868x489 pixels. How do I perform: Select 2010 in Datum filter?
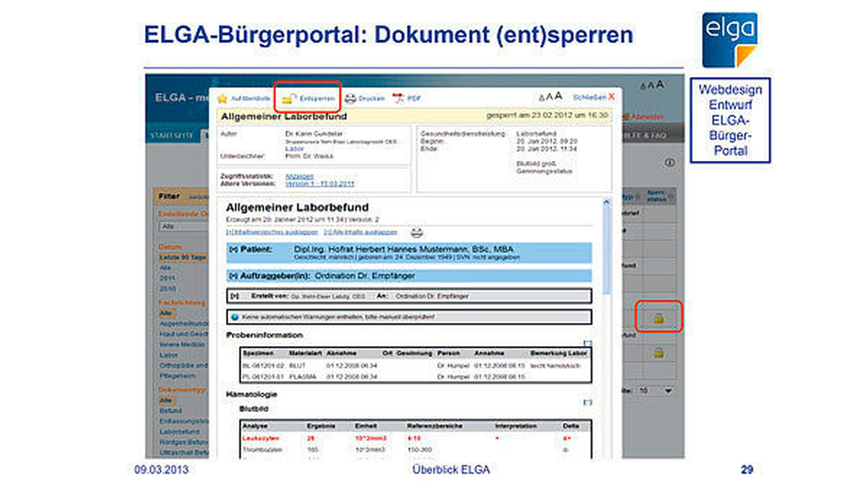(168, 288)
